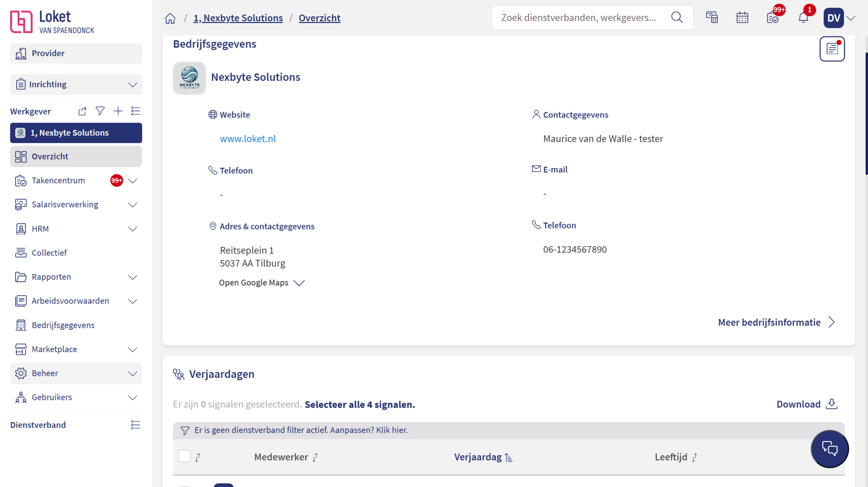Click the search input field
The image size is (868, 487).
pos(578,18)
